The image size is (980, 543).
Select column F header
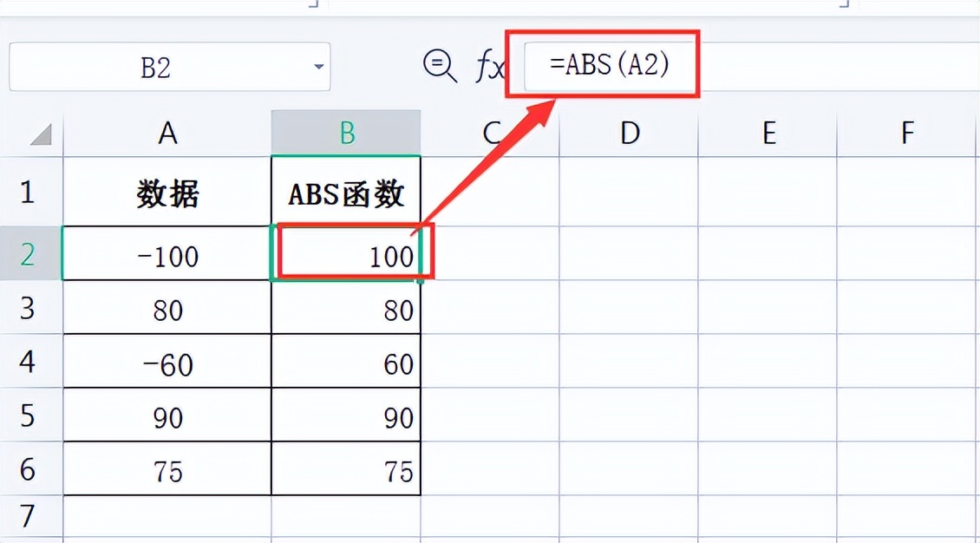(x=907, y=133)
